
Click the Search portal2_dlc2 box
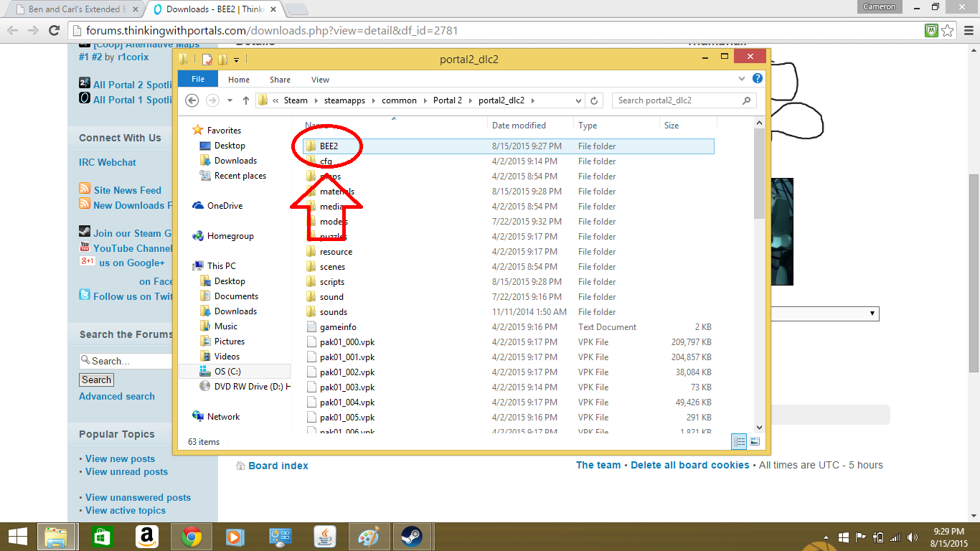[x=684, y=100]
